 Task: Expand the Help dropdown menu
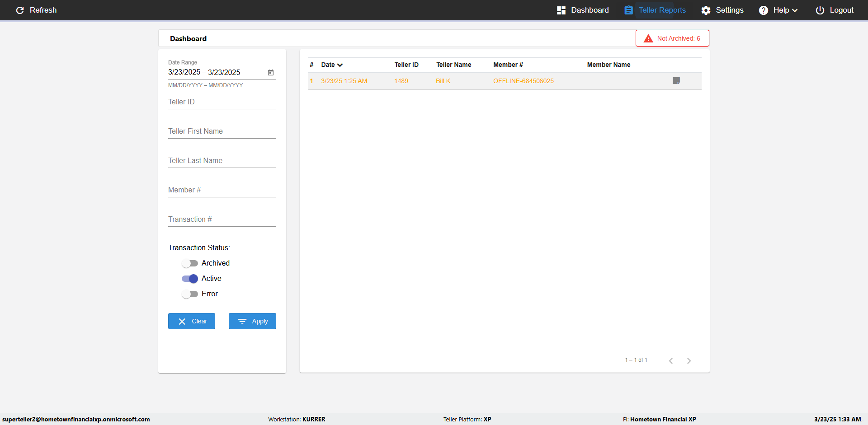pos(778,10)
